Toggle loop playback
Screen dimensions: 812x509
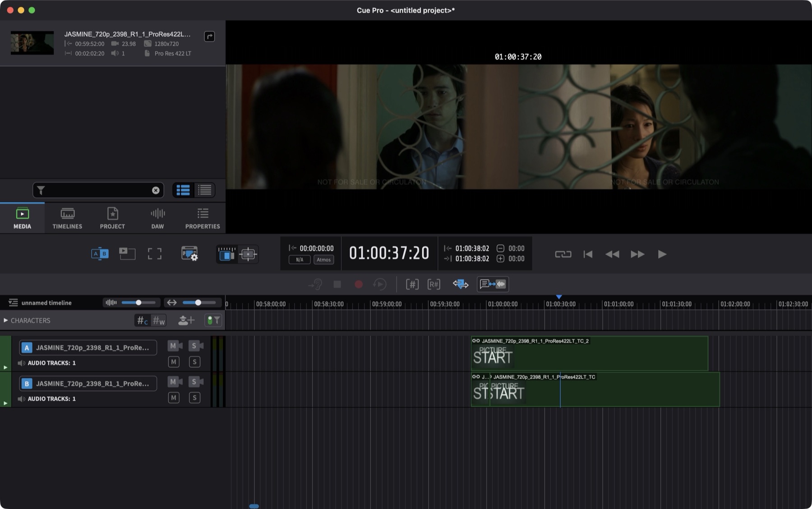tap(563, 254)
